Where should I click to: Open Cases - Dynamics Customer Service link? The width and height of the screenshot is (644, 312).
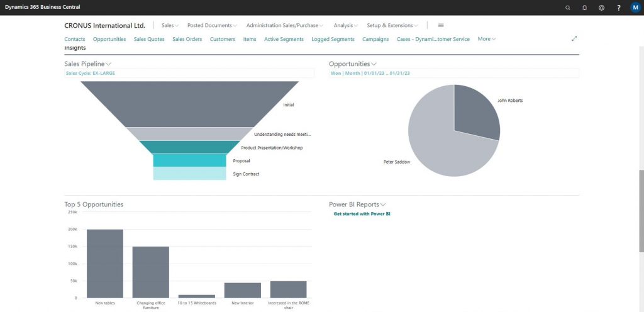click(433, 39)
